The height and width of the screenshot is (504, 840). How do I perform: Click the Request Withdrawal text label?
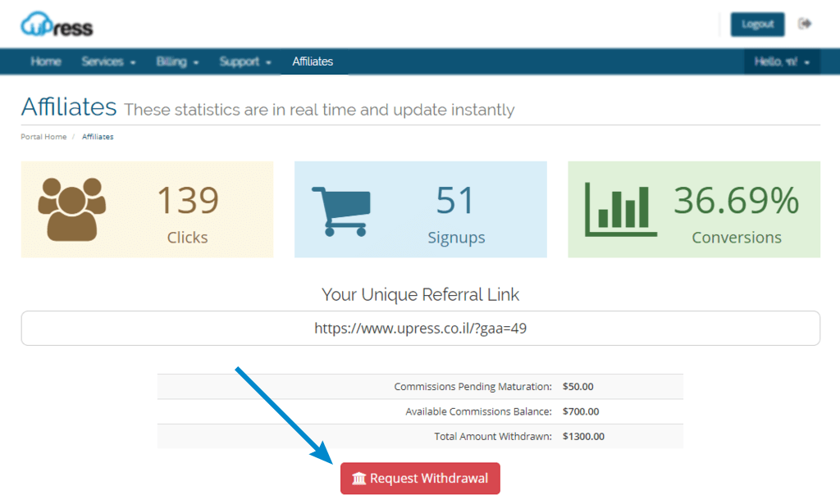coord(428,479)
